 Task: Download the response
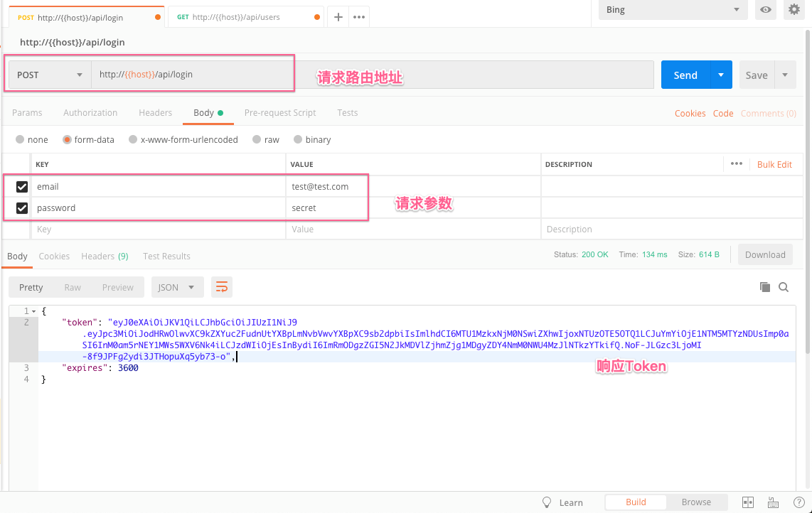coord(765,254)
